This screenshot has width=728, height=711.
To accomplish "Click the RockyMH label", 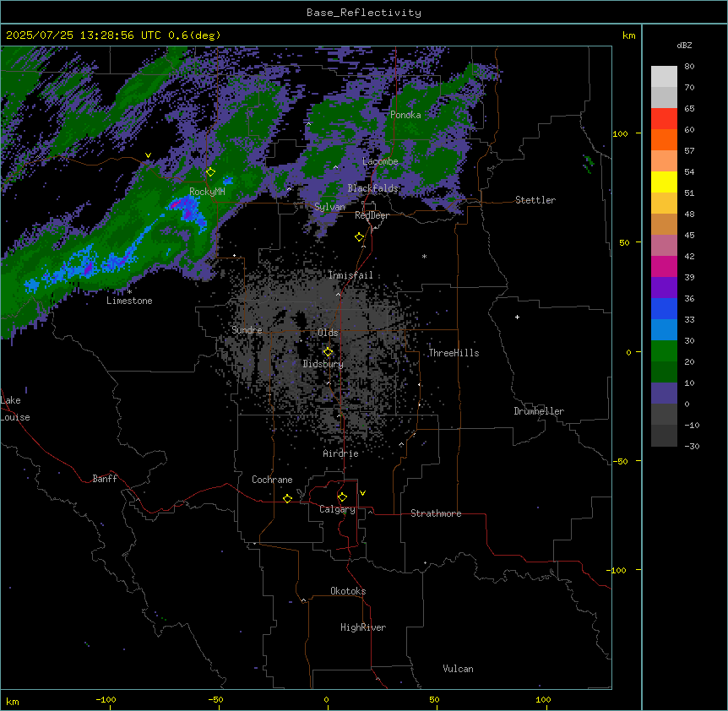I will 207,192.
